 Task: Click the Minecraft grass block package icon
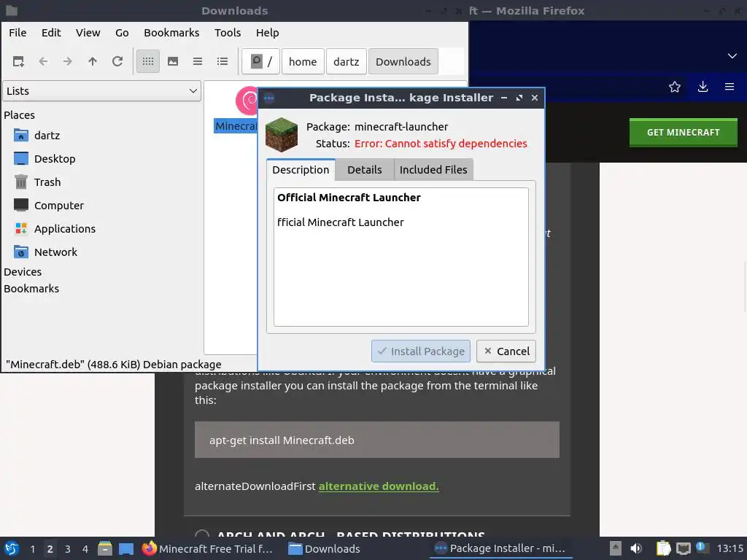(282, 135)
